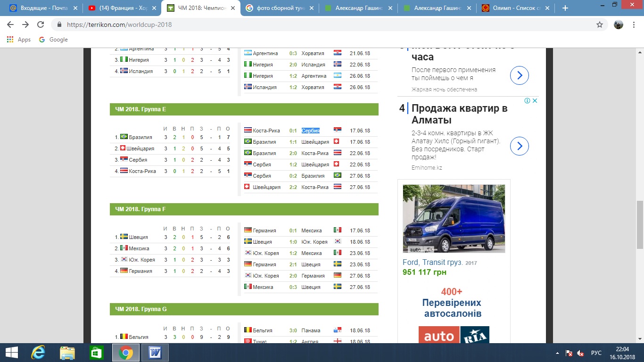View site info via the padlock icon

click(59, 25)
